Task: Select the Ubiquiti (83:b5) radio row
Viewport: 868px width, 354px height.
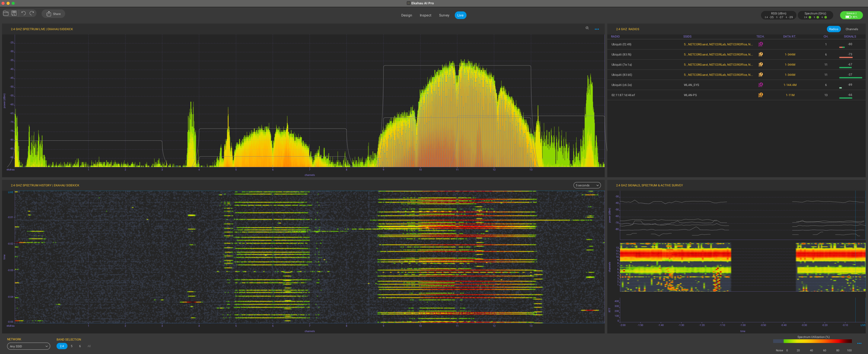Action: click(736, 75)
